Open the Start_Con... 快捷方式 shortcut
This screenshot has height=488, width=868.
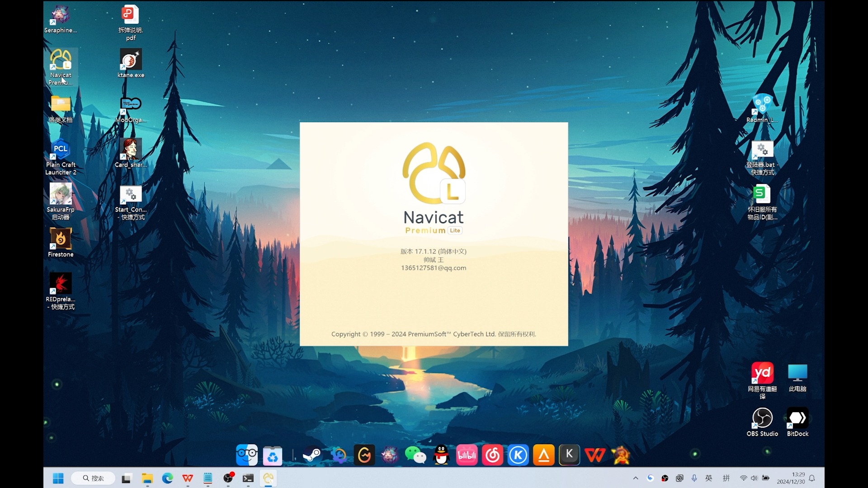pyautogui.click(x=131, y=202)
